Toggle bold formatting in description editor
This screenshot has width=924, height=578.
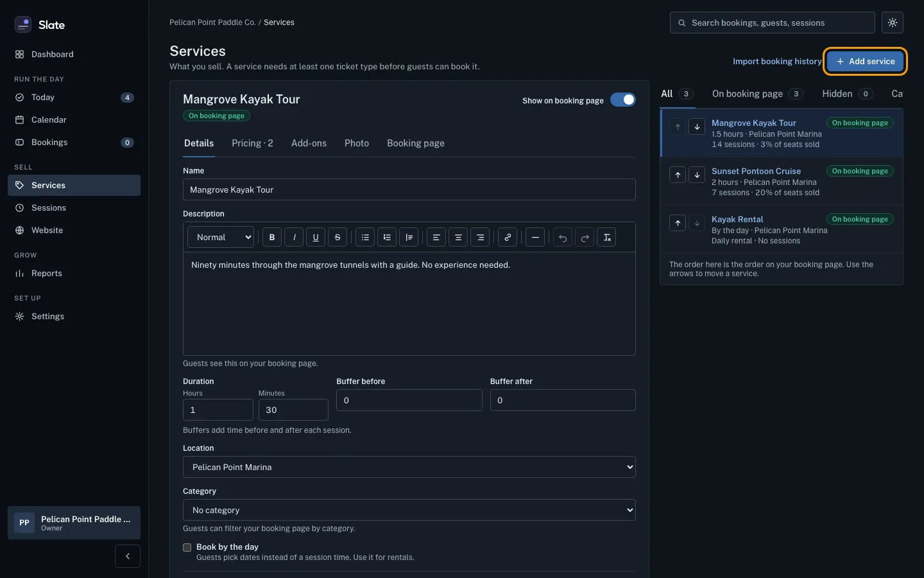click(272, 237)
